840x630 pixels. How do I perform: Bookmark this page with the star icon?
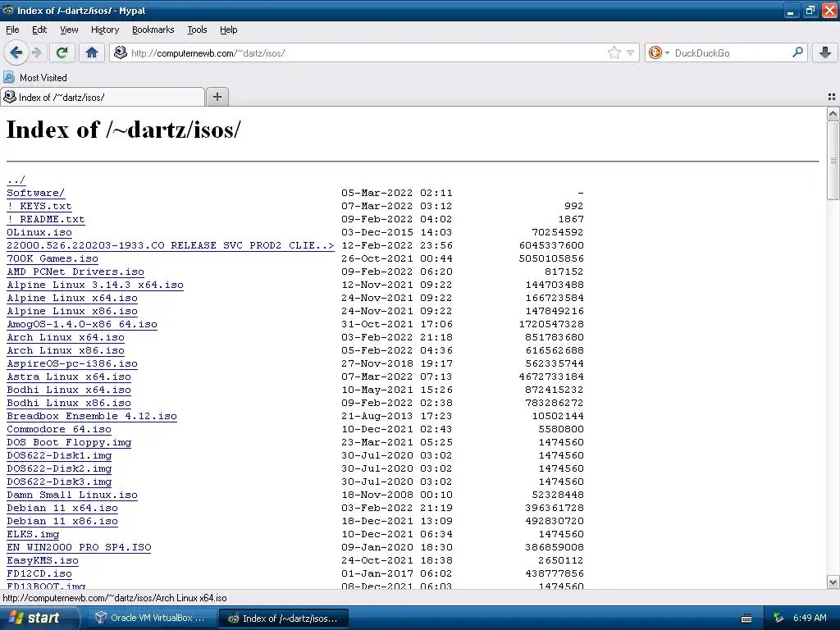(614, 52)
